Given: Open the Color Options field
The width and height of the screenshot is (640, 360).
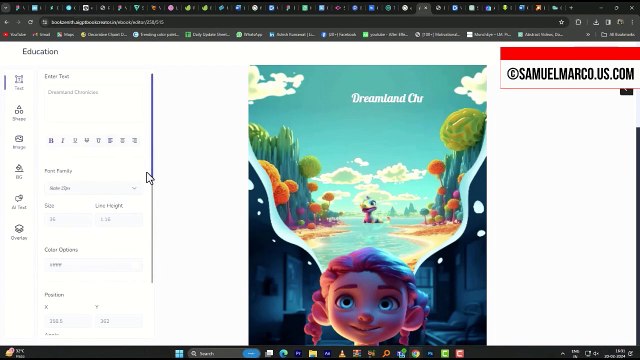Looking at the screenshot, I should (x=93, y=265).
